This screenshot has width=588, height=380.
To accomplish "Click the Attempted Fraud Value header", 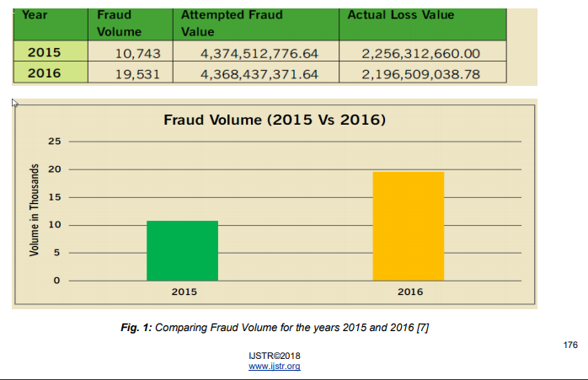I will pos(256,24).
